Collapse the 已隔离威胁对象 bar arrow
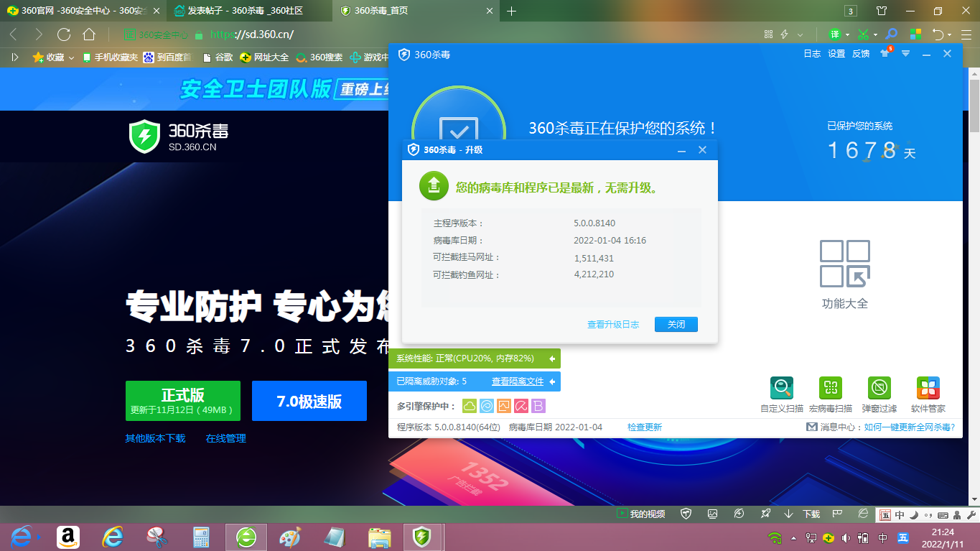This screenshot has height=551, width=980. tap(552, 381)
